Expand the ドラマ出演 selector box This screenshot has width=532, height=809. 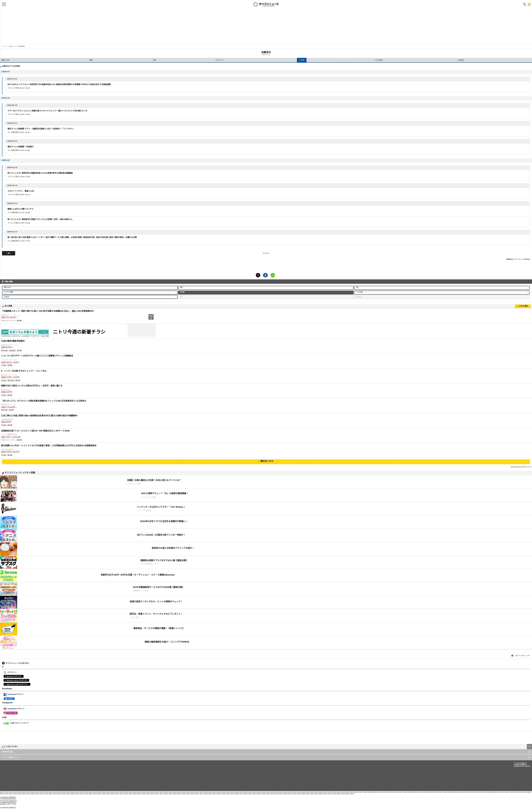[442, 292]
